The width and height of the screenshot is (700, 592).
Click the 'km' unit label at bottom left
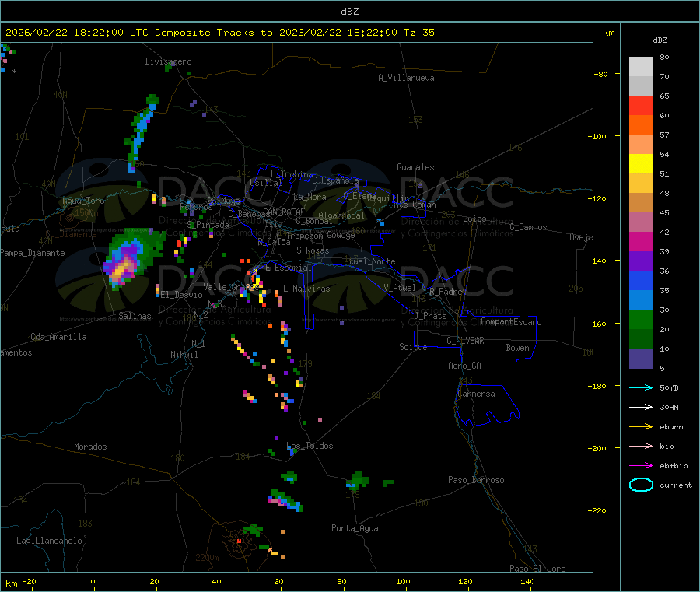point(12,583)
